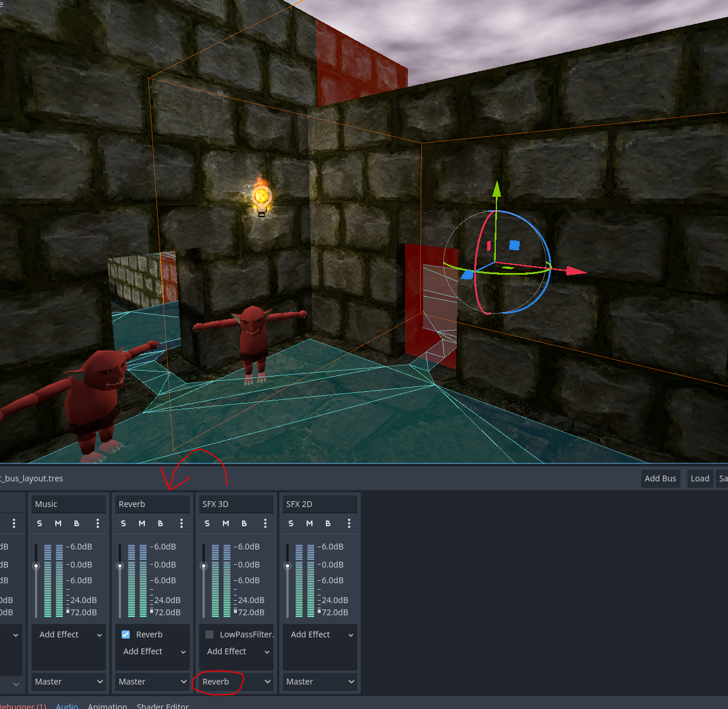Click the green Y-axis gizmo arrow
This screenshot has height=709, width=728.
[x=496, y=190]
